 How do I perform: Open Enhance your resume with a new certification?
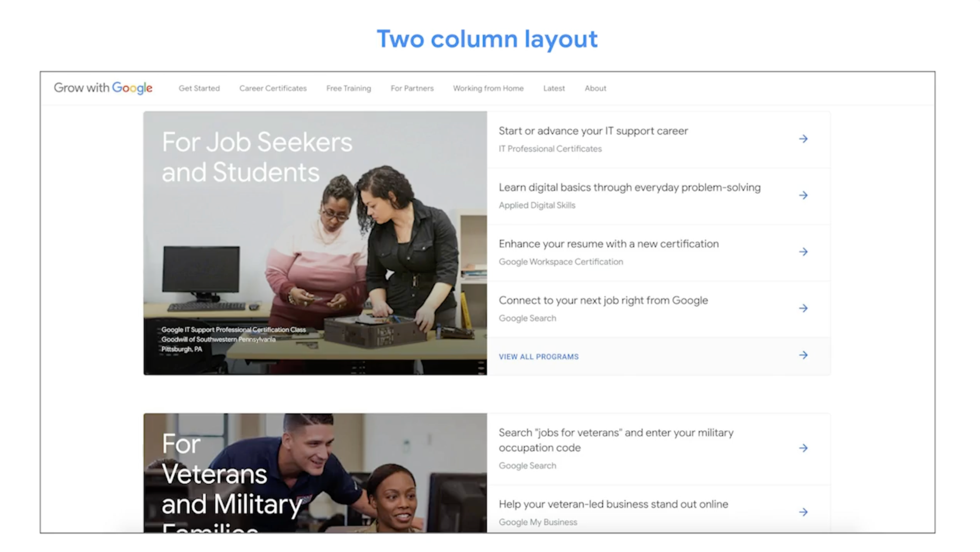click(x=608, y=244)
